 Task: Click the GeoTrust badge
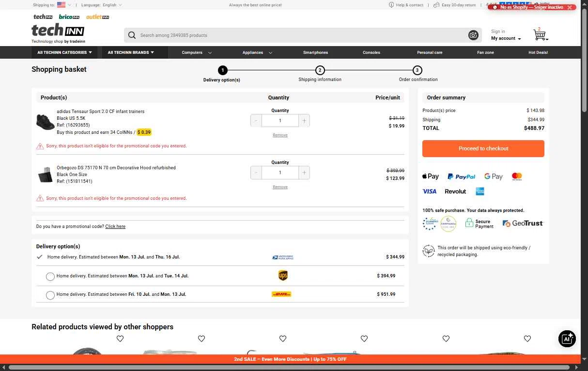(x=523, y=224)
